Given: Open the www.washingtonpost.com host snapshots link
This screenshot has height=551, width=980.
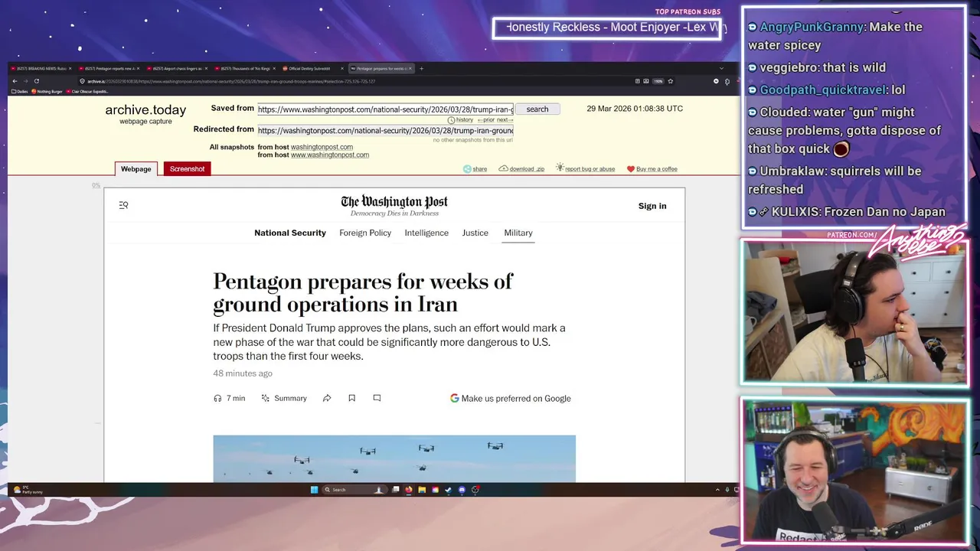Looking at the screenshot, I should pyautogui.click(x=330, y=155).
